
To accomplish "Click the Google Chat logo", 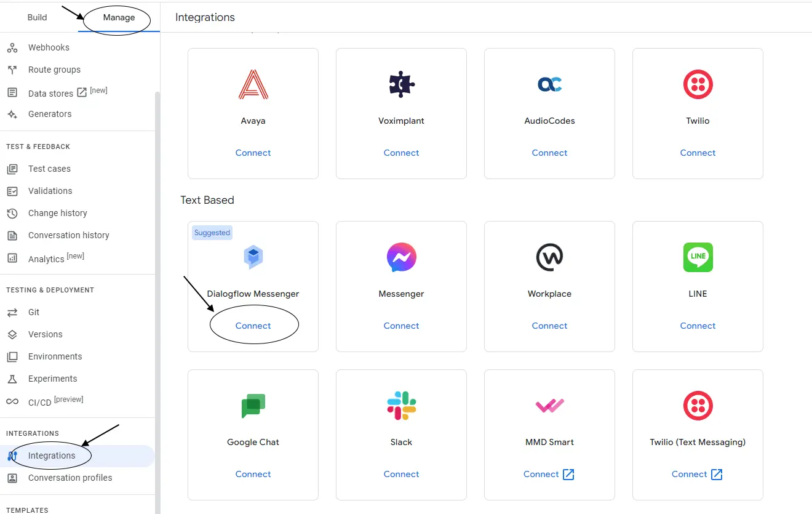I will 253,406.
